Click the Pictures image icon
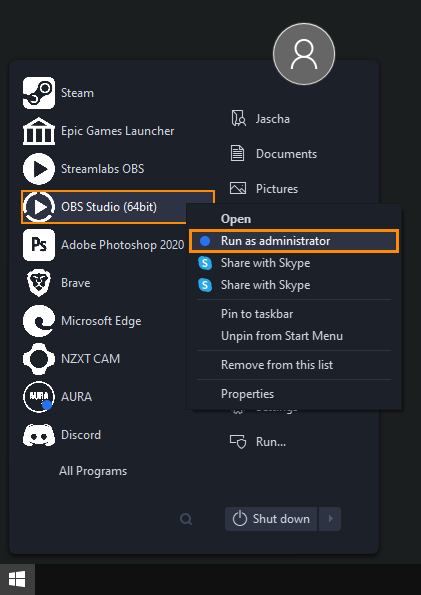The height and width of the screenshot is (595, 421). [x=238, y=188]
